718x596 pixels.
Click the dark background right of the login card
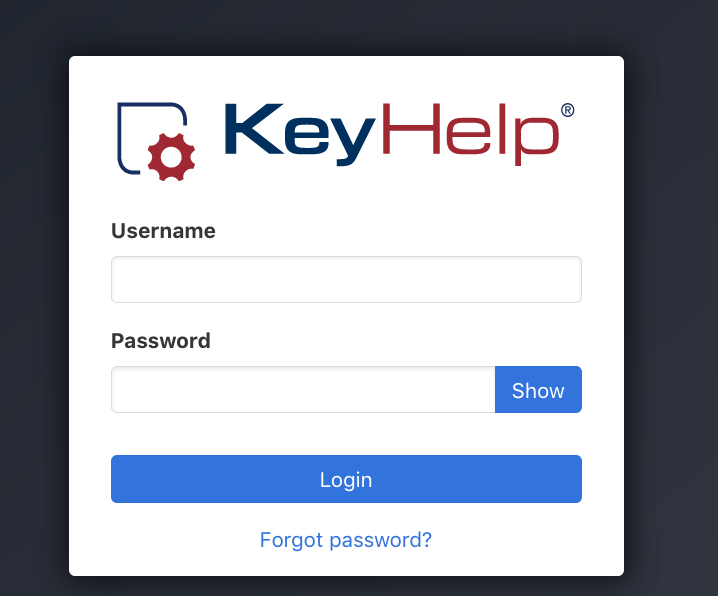click(671, 316)
